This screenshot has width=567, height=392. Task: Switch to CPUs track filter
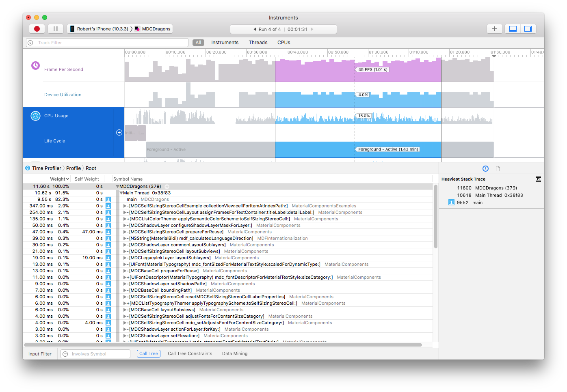(283, 43)
